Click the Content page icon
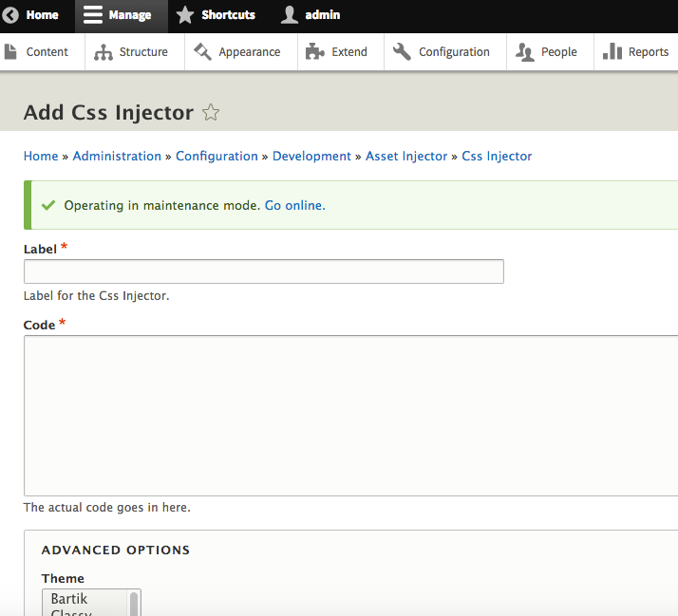This screenshot has width=678, height=616. (10, 52)
